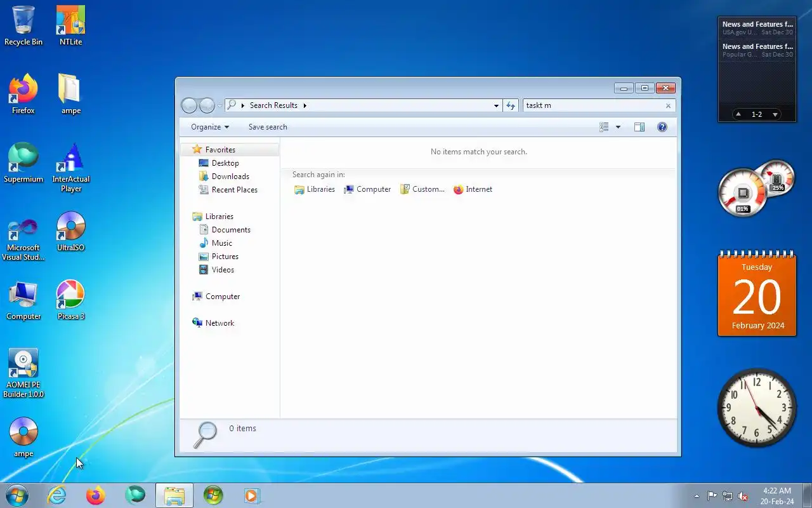Select the ampe disc image desktop icon
The height and width of the screenshot is (508, 812).
point(23,438)
